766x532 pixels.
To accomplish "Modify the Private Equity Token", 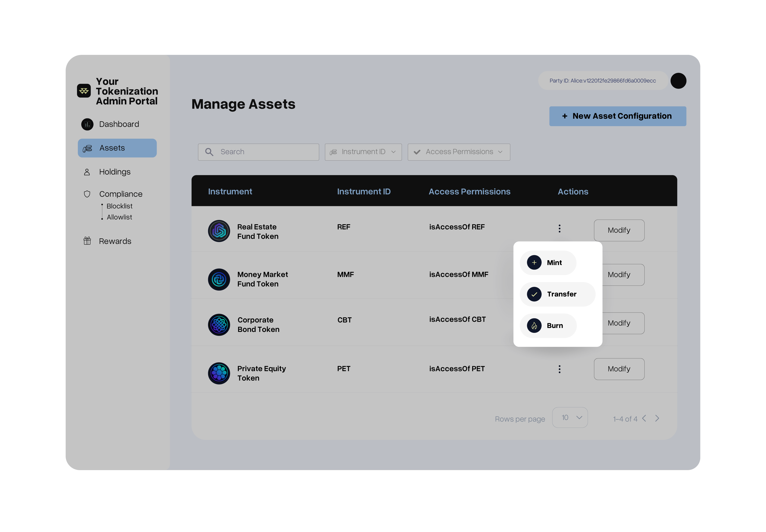I will click(619, 369).
